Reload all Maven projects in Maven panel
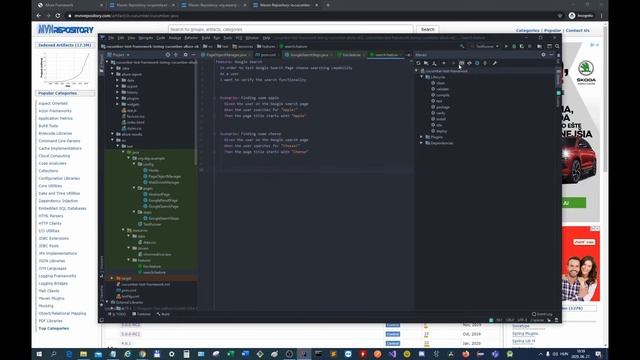 [x=418, y=63]
